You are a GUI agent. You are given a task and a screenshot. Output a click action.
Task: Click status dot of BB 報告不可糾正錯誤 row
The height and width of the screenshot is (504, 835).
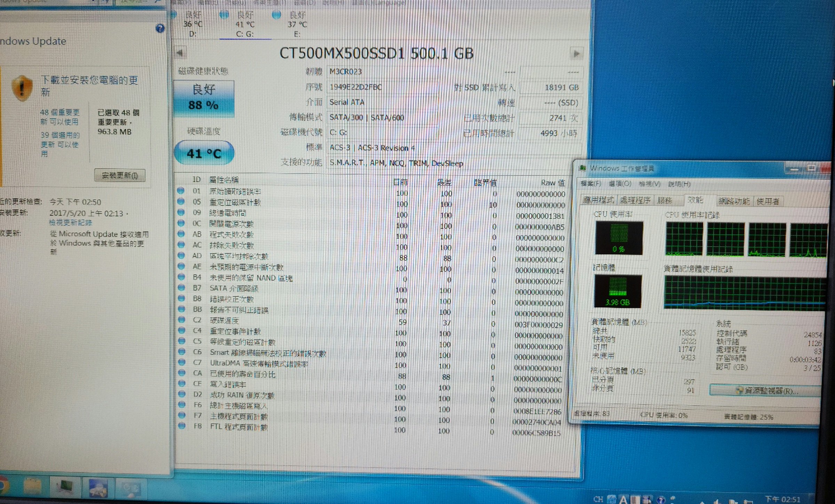click(181, 309)
